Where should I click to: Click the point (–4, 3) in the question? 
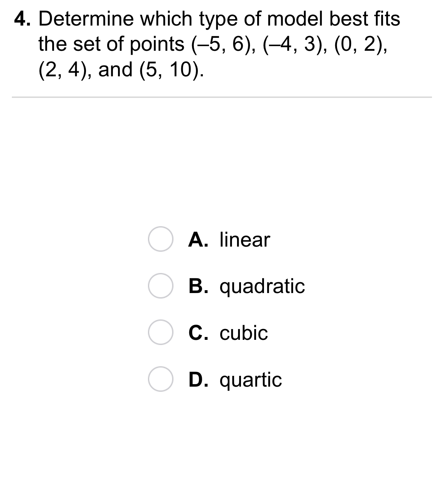pos(293,44)
